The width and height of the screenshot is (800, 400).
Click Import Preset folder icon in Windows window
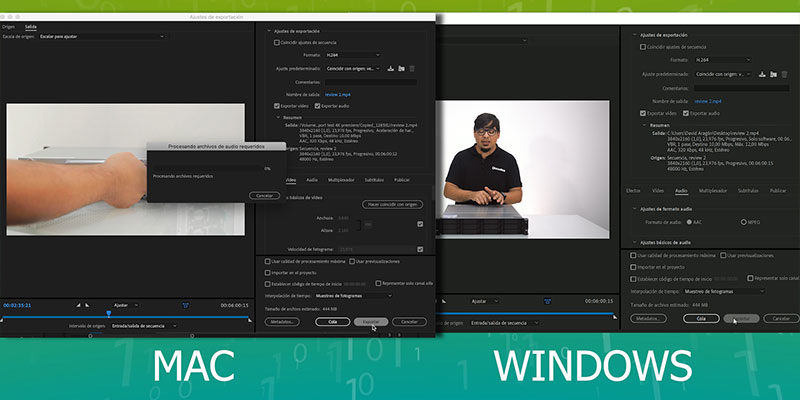tap(773, 74)
